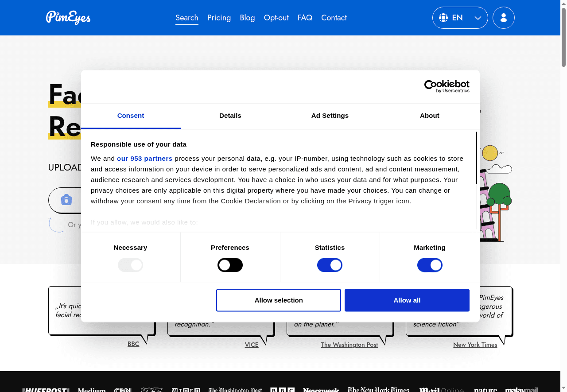Click the PimEyes logo
This screenshot has height=392, width=567.
pos(68,18)
